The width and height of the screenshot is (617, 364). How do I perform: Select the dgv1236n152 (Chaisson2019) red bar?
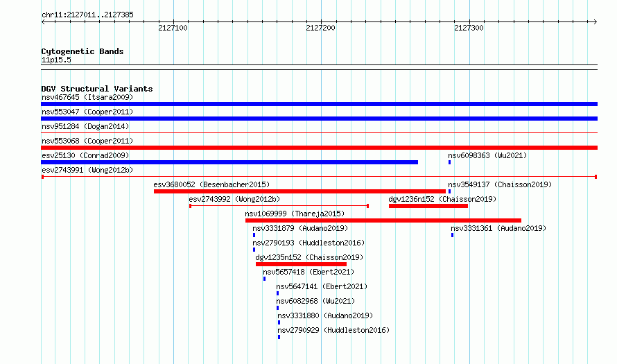[428, 206]
